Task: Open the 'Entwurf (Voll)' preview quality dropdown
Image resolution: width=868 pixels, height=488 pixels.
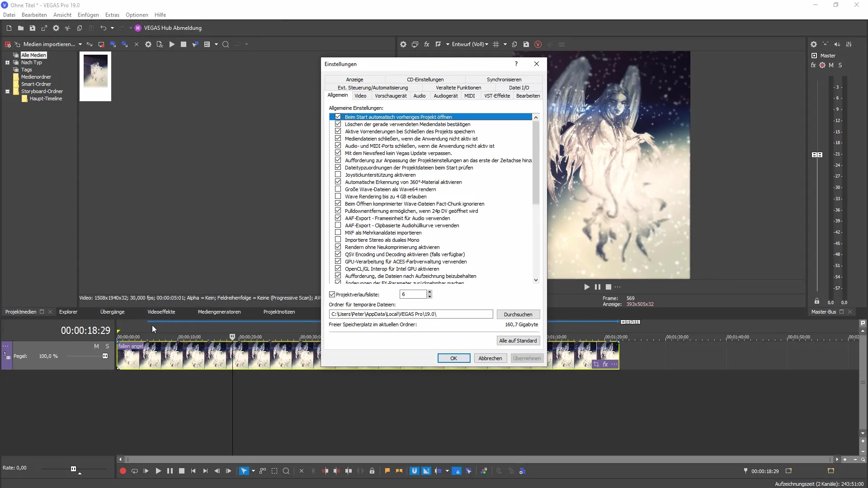Action: [470, 44]
